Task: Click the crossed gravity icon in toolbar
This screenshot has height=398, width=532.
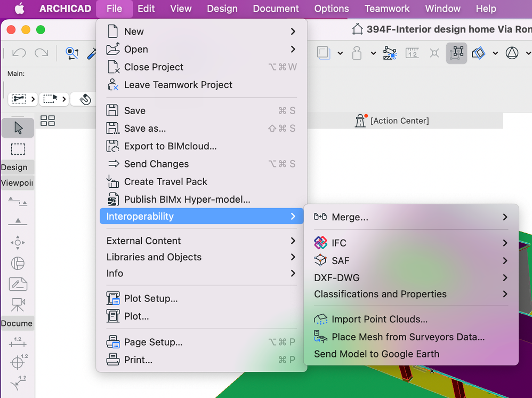Action: 434,53
